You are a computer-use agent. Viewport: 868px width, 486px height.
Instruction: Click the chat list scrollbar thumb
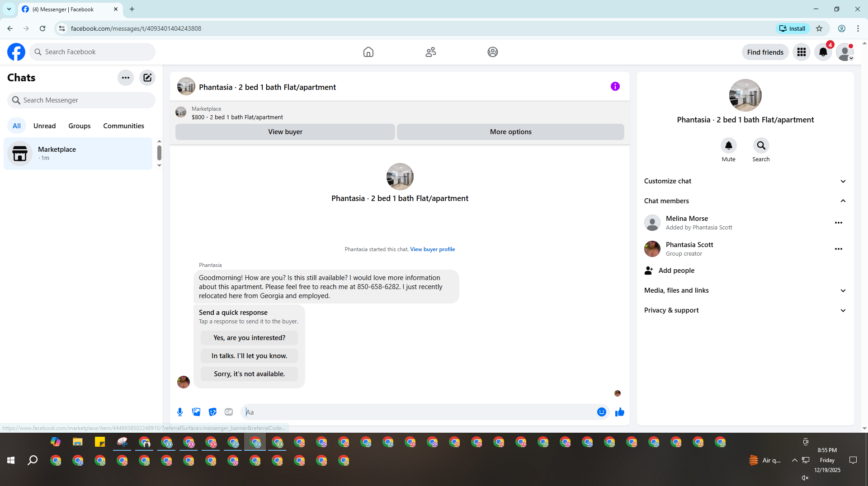(159, 153)
